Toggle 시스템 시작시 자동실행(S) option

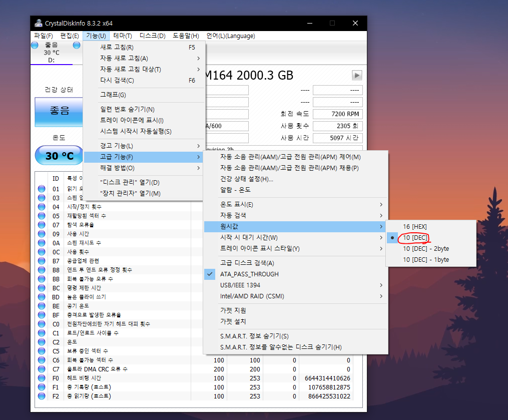(x=144, y=131)
